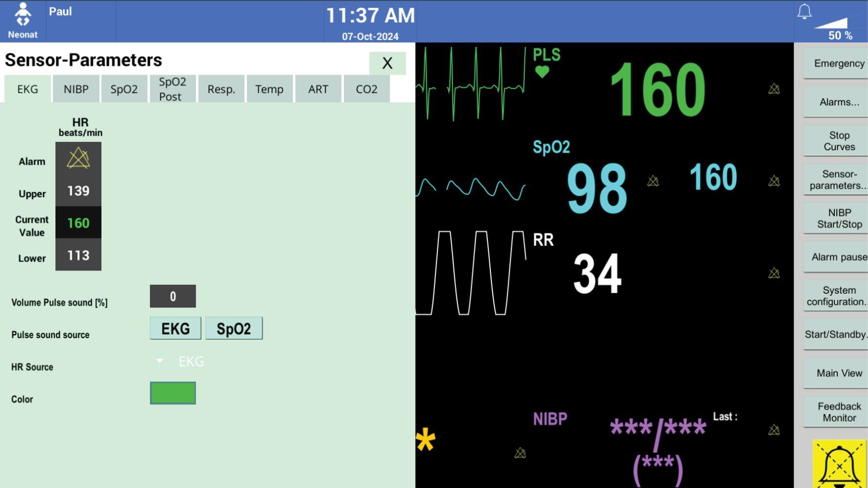
Task: Select EKG as pulse sound source
Action: (175, 328)
